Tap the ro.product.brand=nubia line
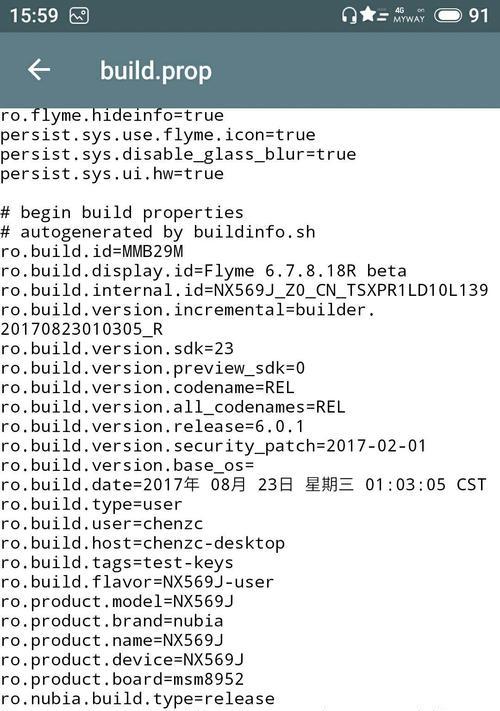This screenshot has width=500, height=711. coord(112,621)
